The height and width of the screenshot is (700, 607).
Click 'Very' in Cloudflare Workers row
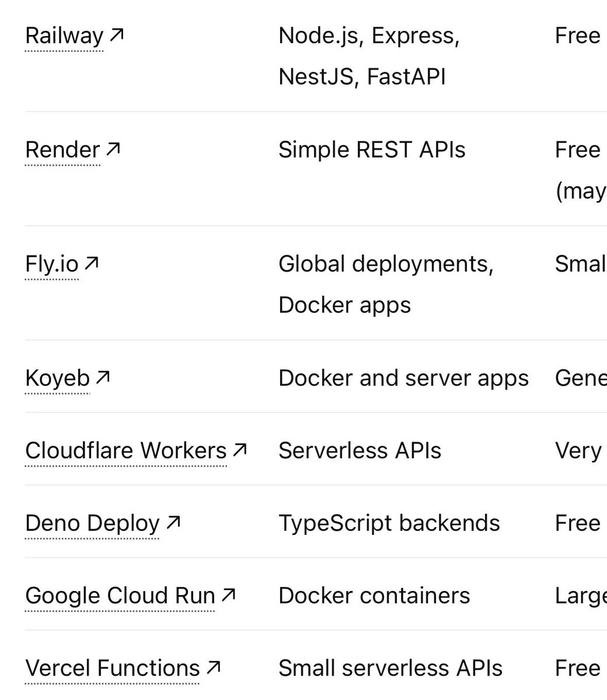(578, 451)
